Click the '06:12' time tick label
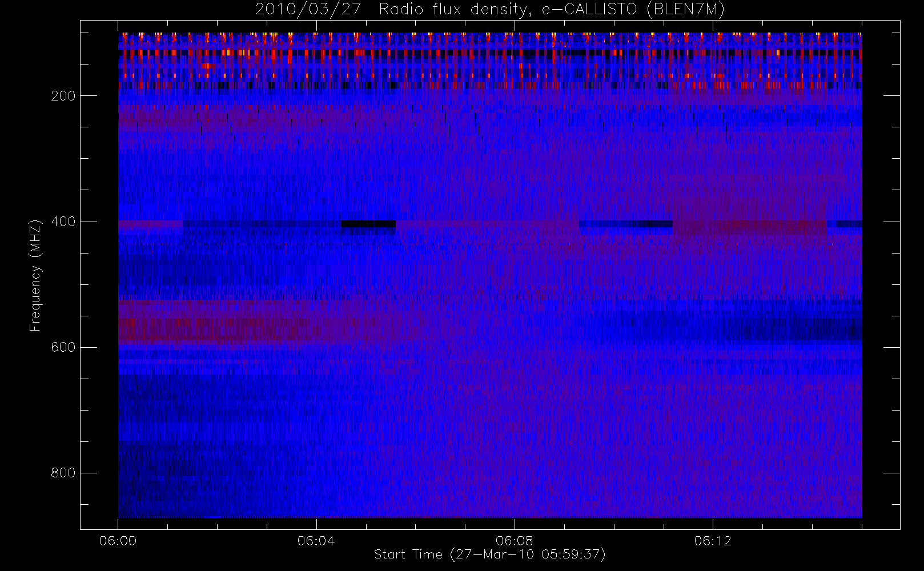 tap(713, 541)
